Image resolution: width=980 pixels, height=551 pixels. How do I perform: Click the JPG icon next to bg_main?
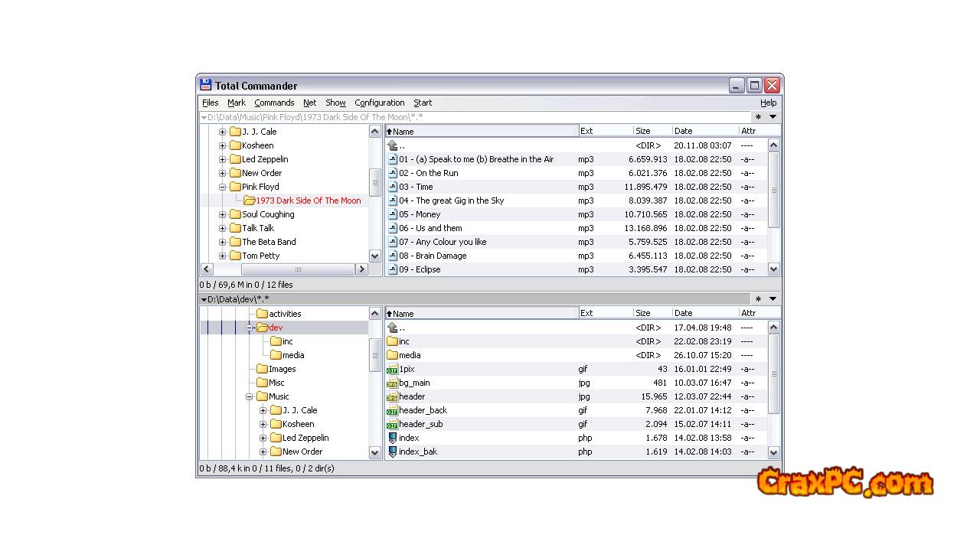[x=393, y=383]
